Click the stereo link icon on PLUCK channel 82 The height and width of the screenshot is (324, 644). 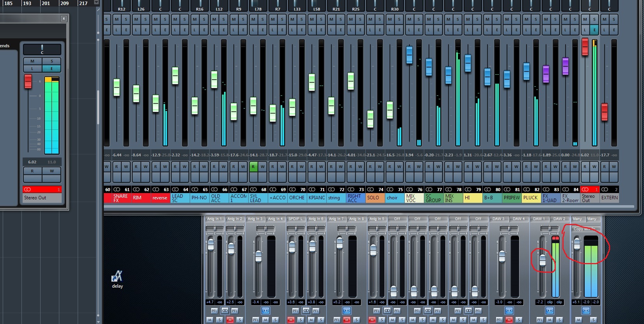tap(527, 190)
